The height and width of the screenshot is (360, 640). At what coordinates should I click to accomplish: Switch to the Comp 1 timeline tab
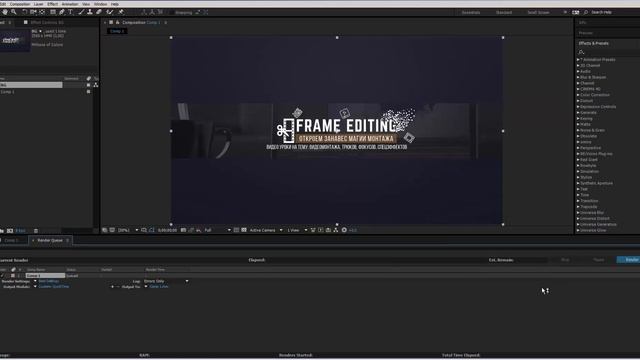click(11, 240)
